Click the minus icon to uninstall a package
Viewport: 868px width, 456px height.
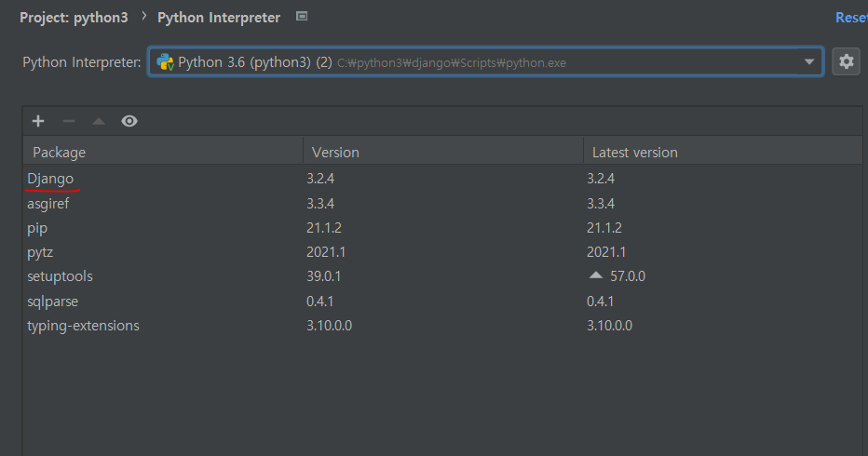pos(69,121)
